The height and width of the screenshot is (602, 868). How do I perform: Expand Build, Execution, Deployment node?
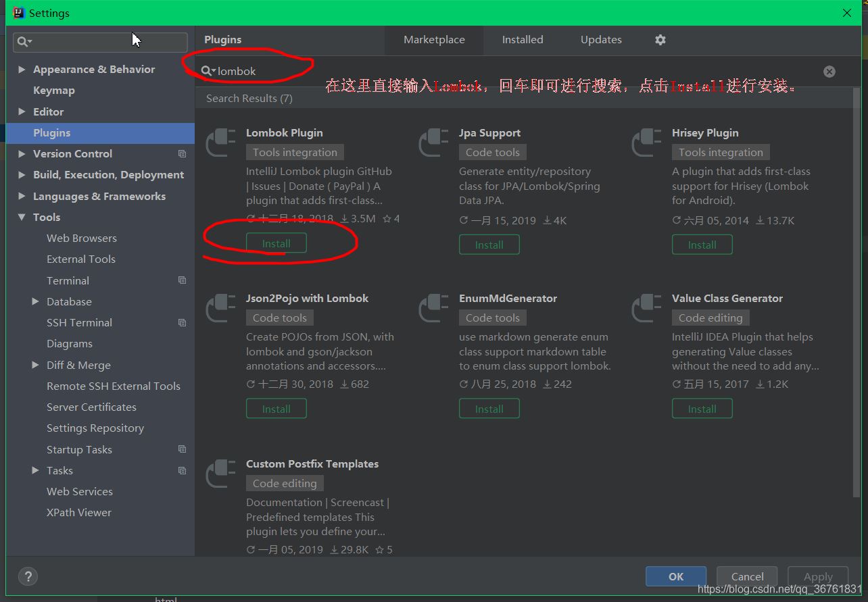point(22,175)
